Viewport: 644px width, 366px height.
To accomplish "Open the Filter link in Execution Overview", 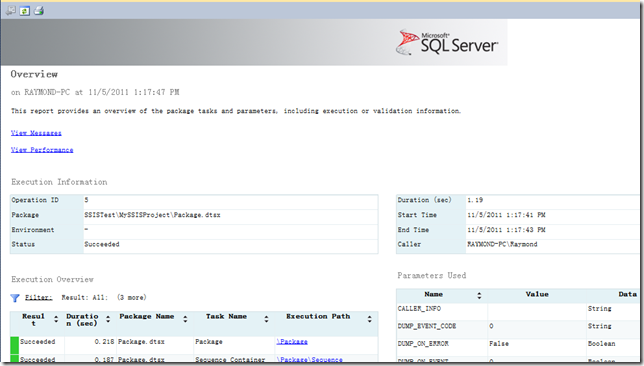I will tap(39, 297).
